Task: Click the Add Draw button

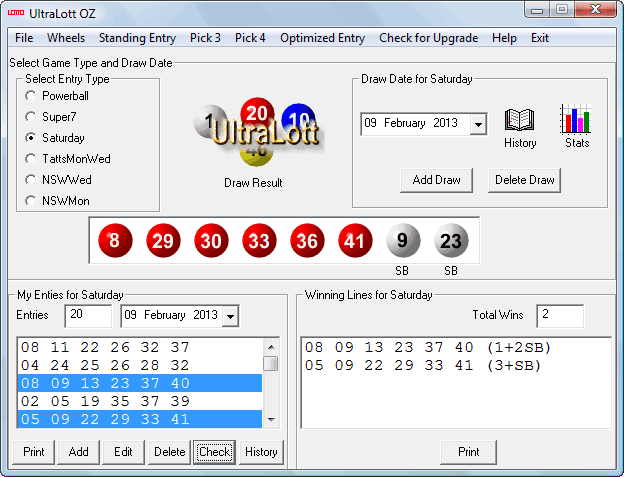Action: [x=437, y=180]
